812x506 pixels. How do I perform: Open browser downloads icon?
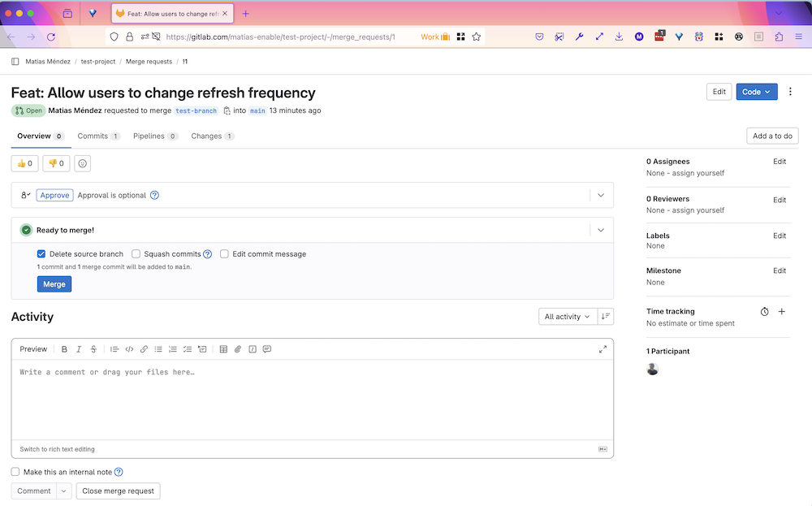619,37
